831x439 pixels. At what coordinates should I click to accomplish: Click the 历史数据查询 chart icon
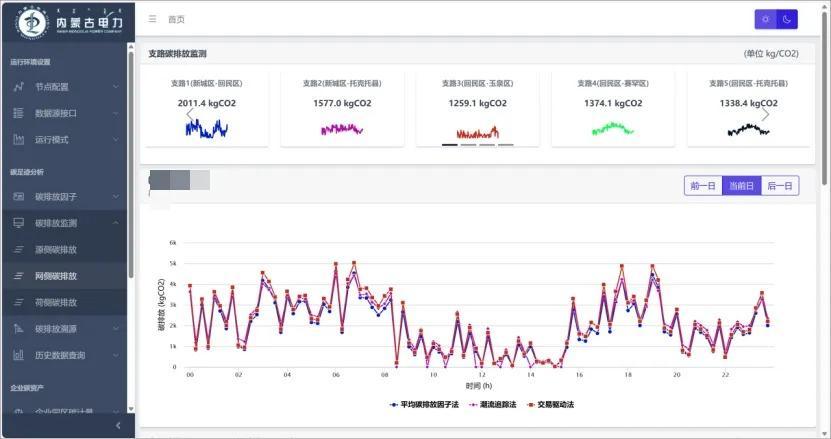tap(19, 355)
